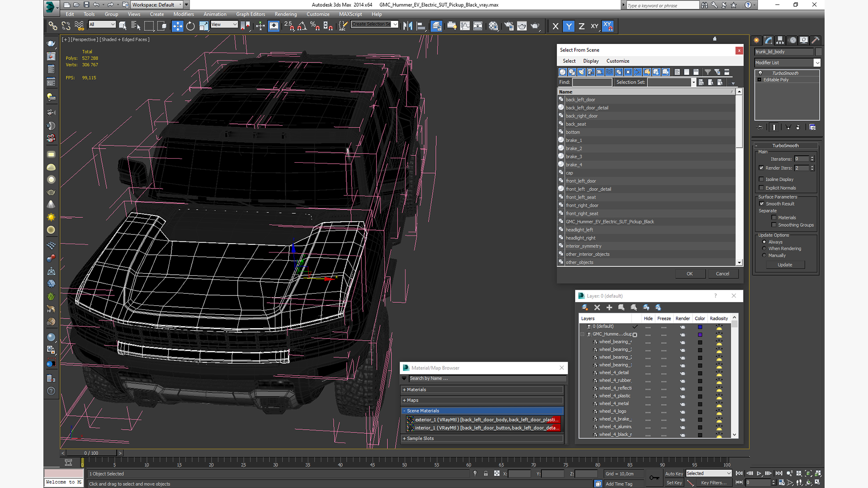Open Selection Set dropdown in Select From Scene

[x=693, y=82]
